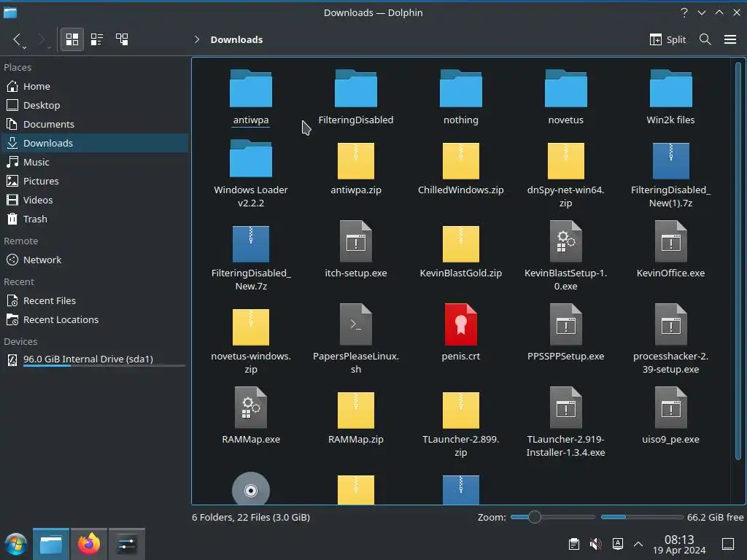Select ChilledWindows.zip archive
Screen dimensions: 747x560
point(461,168)
